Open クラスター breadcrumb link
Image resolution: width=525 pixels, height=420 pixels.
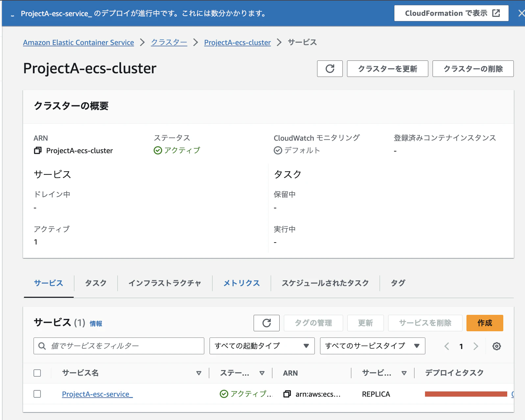click(169, 42)
